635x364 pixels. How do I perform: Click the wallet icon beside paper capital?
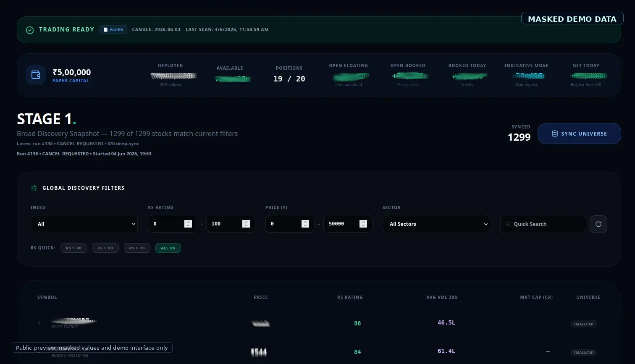[36, 75]
